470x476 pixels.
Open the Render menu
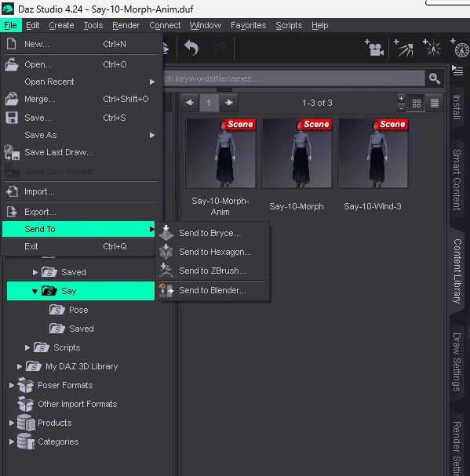click(126, 25)
